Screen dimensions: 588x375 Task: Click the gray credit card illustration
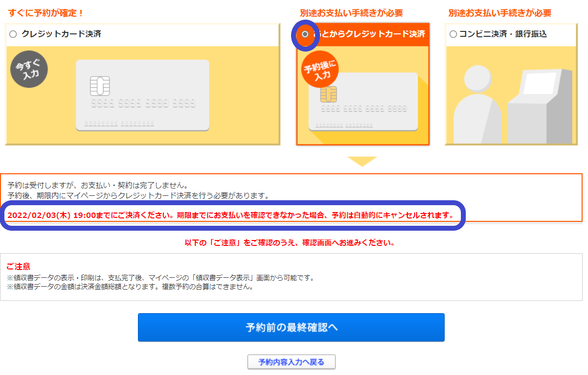(x=142, y=95)
